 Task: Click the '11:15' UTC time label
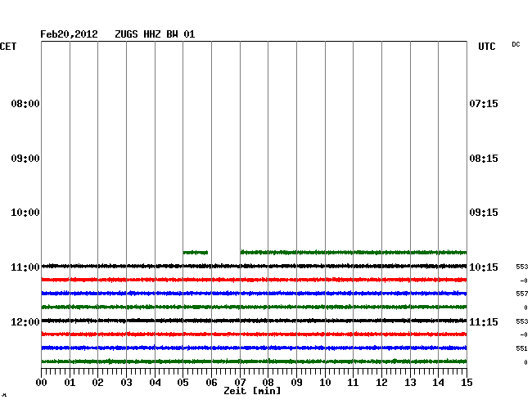484,321
